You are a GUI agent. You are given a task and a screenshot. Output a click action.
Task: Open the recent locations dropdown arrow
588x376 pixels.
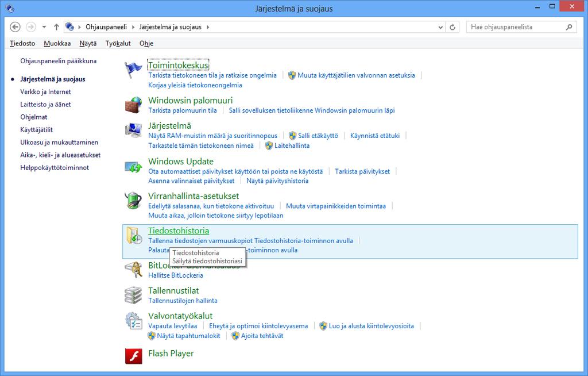[x=44, y=27]
